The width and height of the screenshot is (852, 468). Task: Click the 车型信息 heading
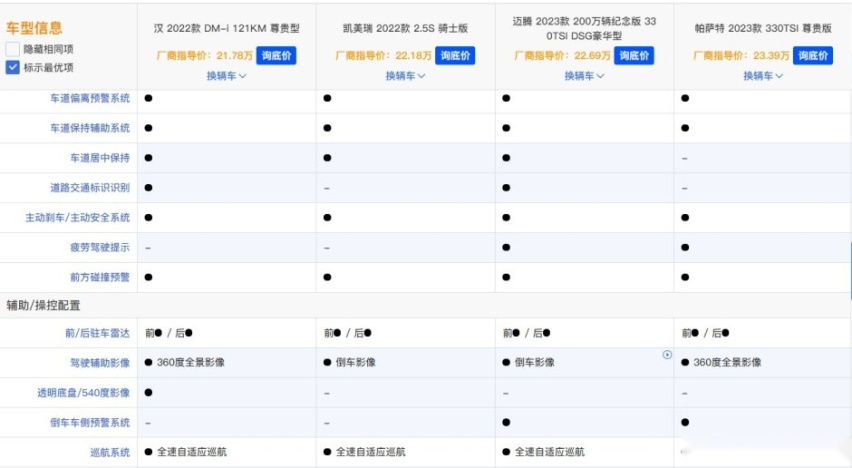click(34, 28)
